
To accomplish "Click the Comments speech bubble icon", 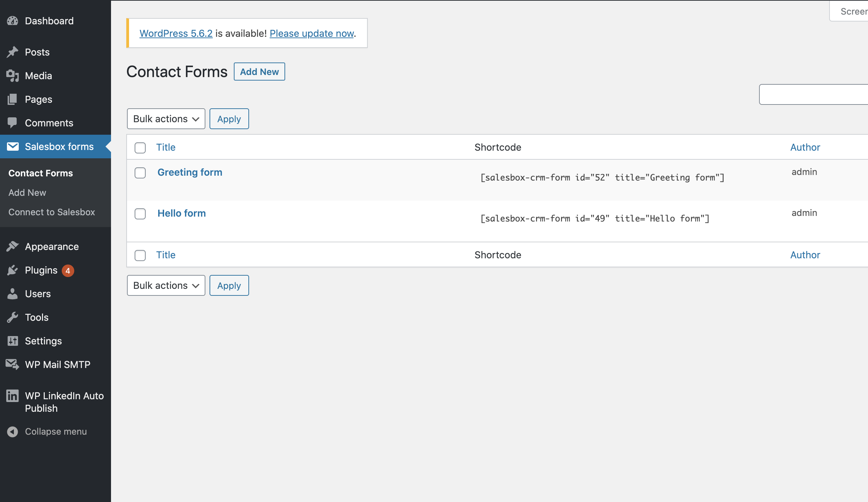I will click(12, 123).
